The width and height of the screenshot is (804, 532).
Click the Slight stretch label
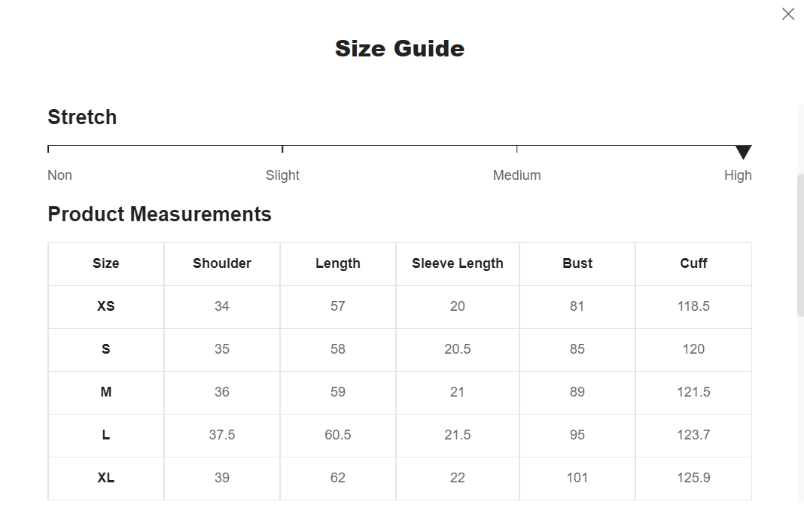282,175
